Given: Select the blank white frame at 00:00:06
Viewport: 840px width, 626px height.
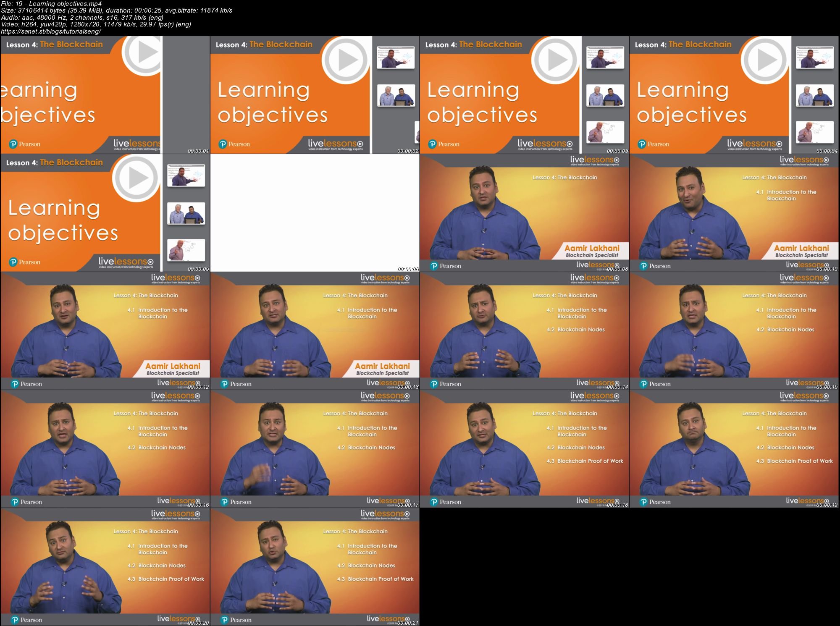Looking at the screenshot, I should click(x=315, y=212).
